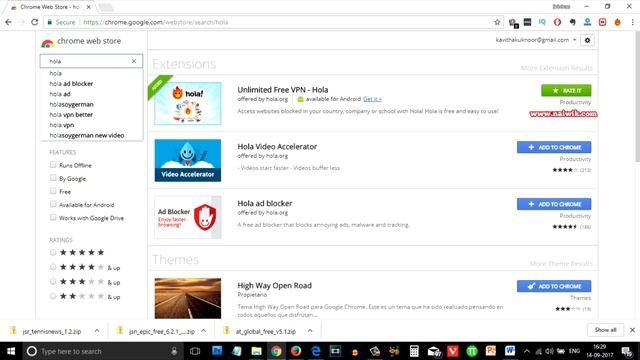The image size is (640, 360).
Task: Open the account email dropdown
Action: pyautogui.click(x=536, y=40)
